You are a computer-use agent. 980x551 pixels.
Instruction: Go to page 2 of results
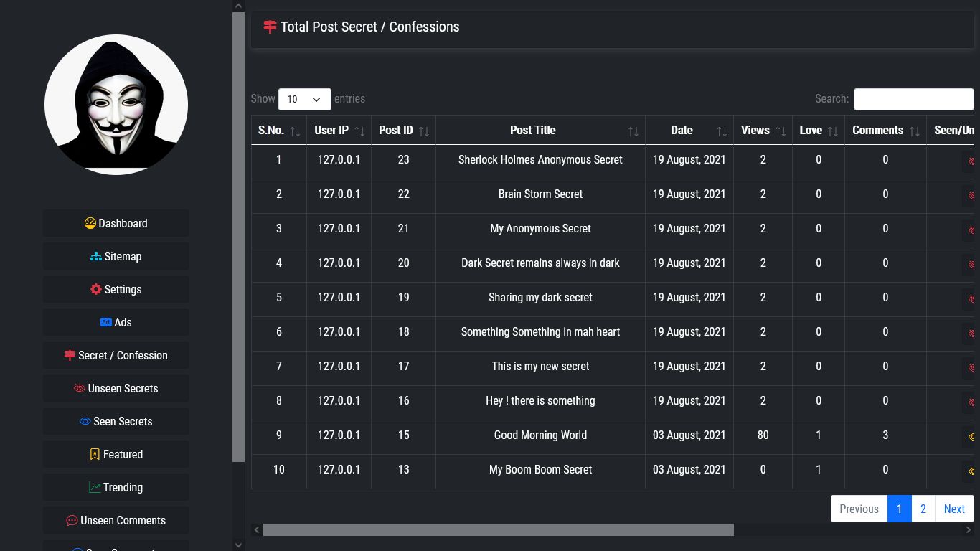(x=923, y=509)
